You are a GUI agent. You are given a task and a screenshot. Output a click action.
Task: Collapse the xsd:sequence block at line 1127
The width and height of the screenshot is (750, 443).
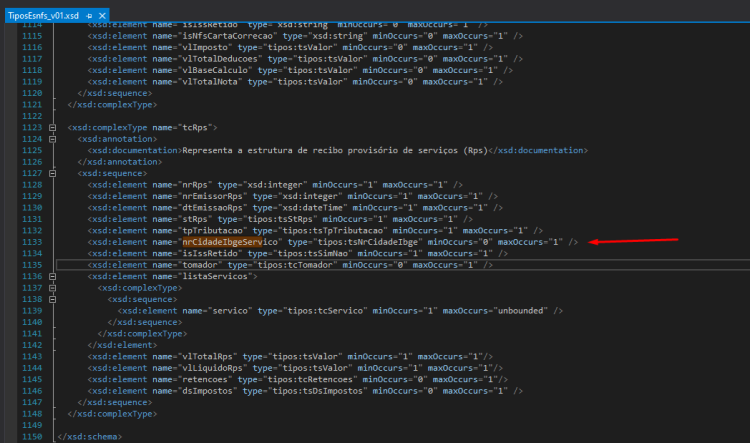(x=53, y=174)
